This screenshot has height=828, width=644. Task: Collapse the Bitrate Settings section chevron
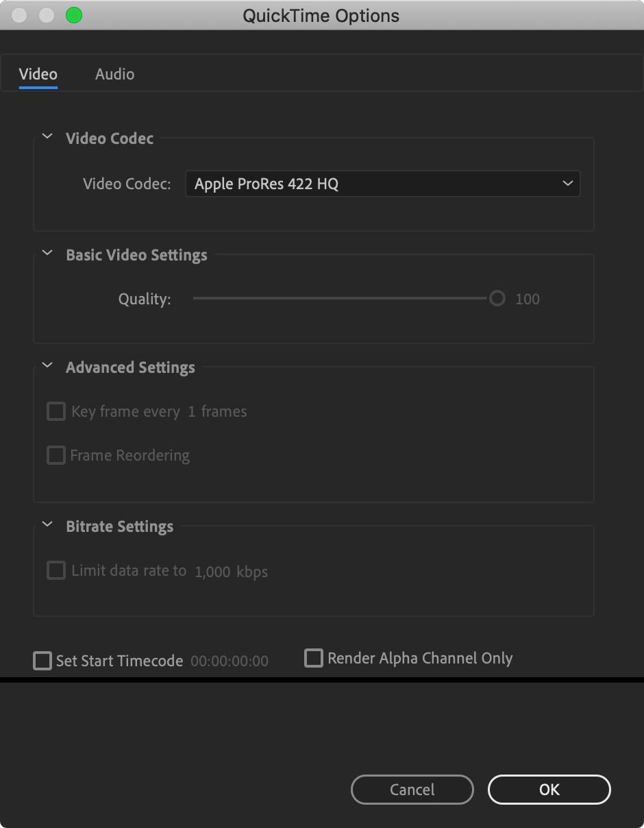click(x=47, y=524)
